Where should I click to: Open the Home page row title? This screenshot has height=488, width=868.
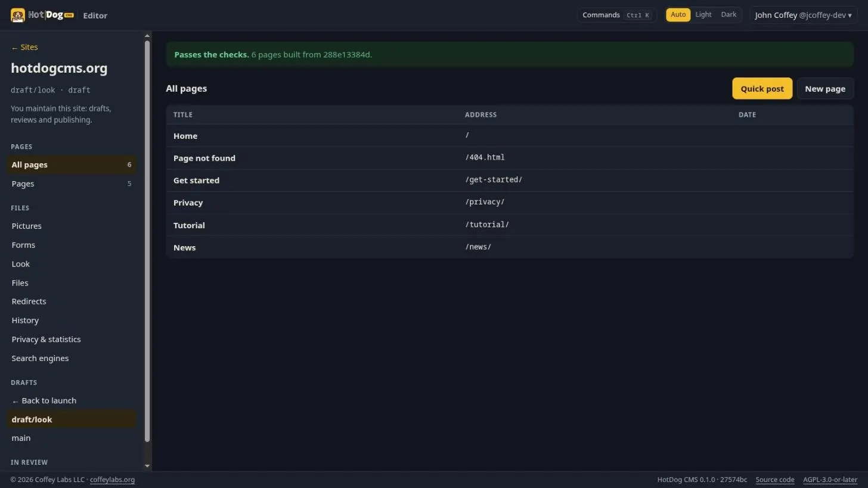[185, 136]
